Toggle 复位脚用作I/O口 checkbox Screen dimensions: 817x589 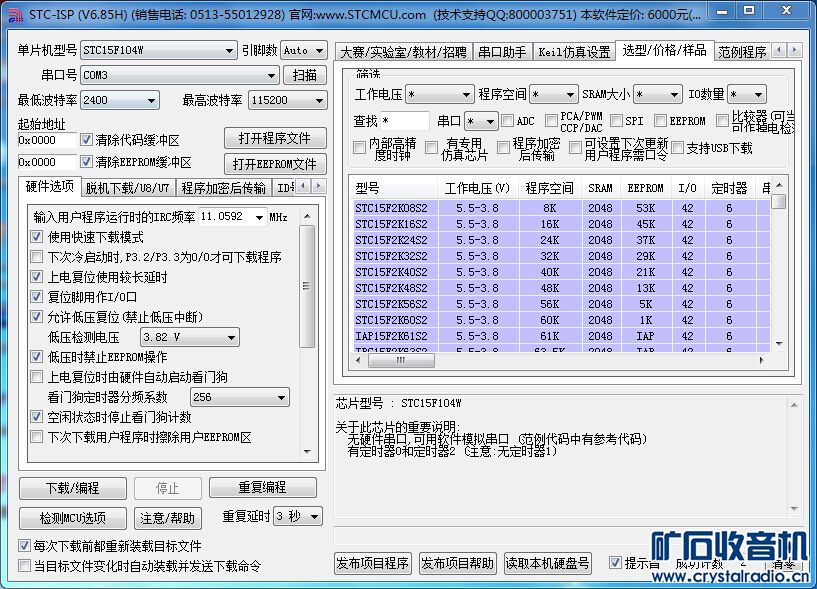[36, 297]
